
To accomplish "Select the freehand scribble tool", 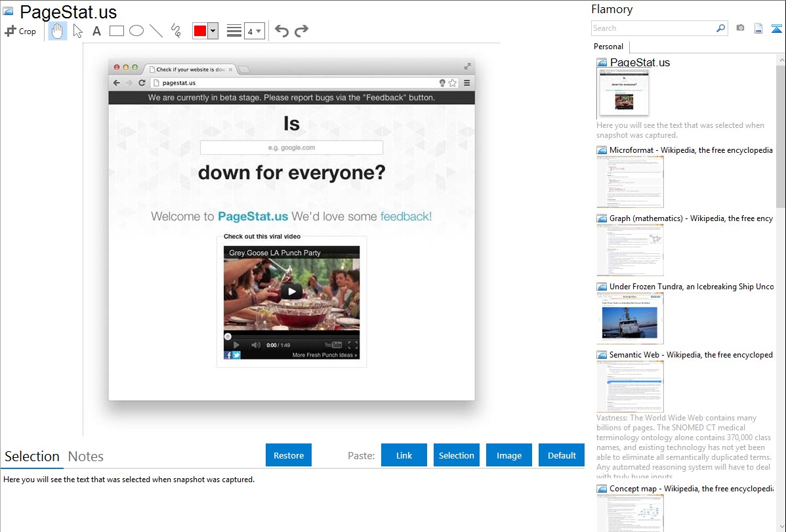I will (175, 31).
